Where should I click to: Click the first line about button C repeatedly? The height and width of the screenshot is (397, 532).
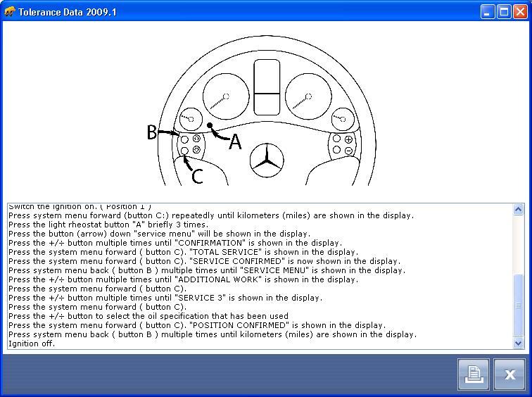click(211, 215)
